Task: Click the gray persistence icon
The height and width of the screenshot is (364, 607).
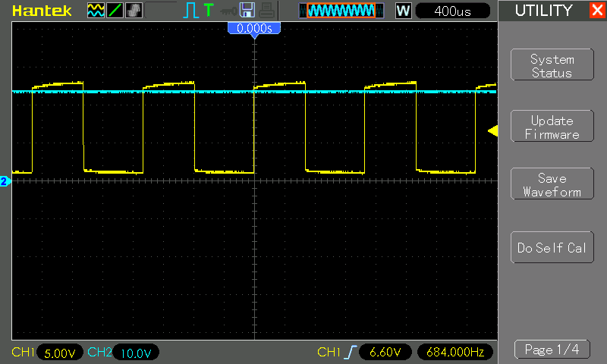Action: 134,10
